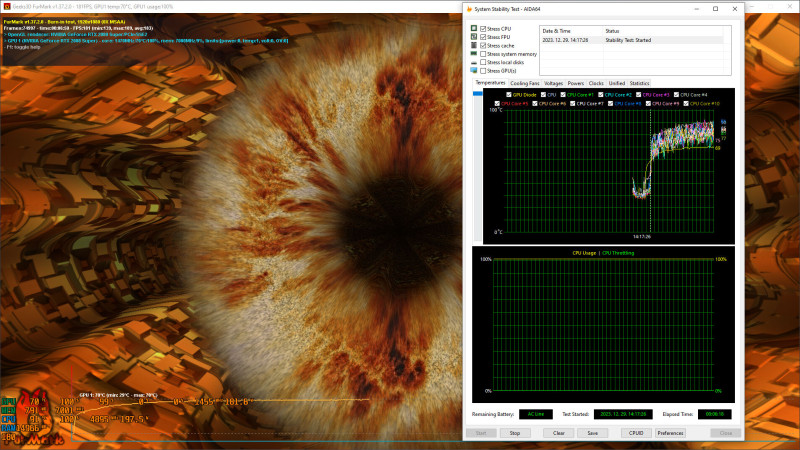Click the FurMark icon in window title bar

6,5
